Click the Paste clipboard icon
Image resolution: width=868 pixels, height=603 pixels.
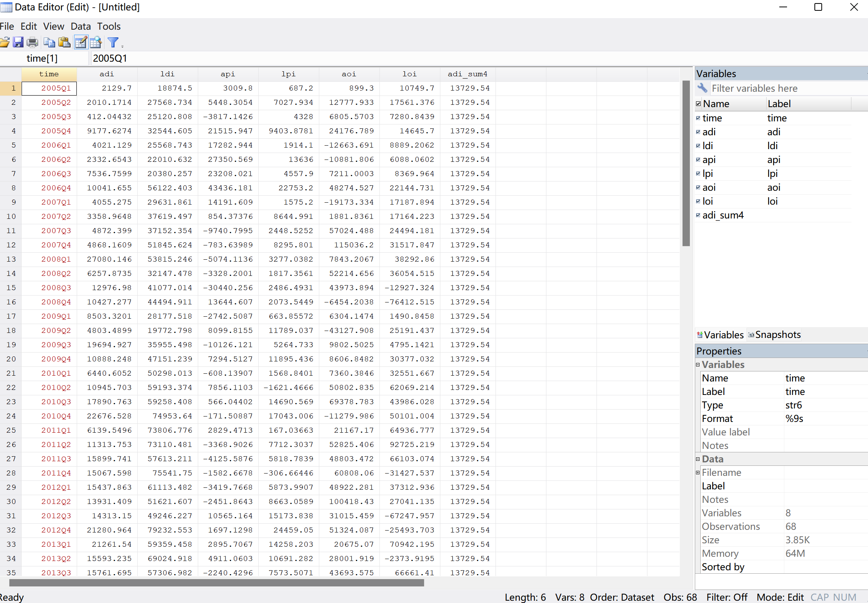[64, 42]
